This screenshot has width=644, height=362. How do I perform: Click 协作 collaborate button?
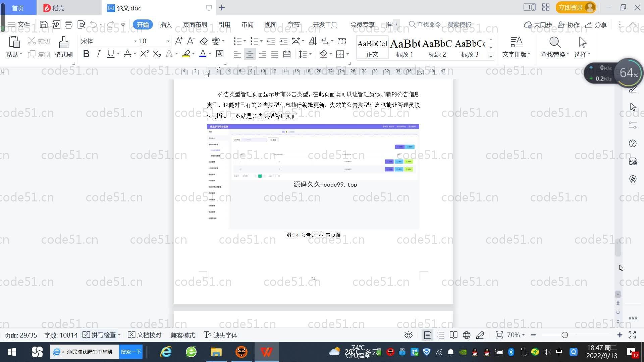click(x=569, y=24)
